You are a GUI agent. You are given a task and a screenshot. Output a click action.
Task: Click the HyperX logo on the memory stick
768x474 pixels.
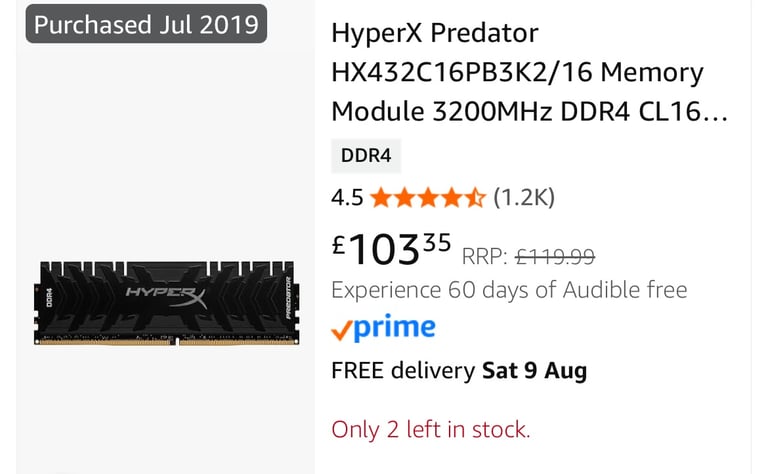[x=167, y=297]
